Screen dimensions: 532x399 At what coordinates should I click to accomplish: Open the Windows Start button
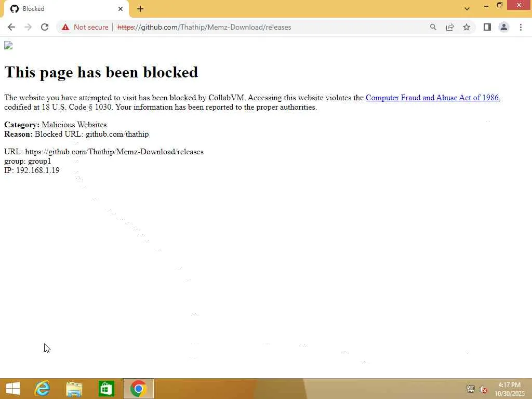pos(13,389)
